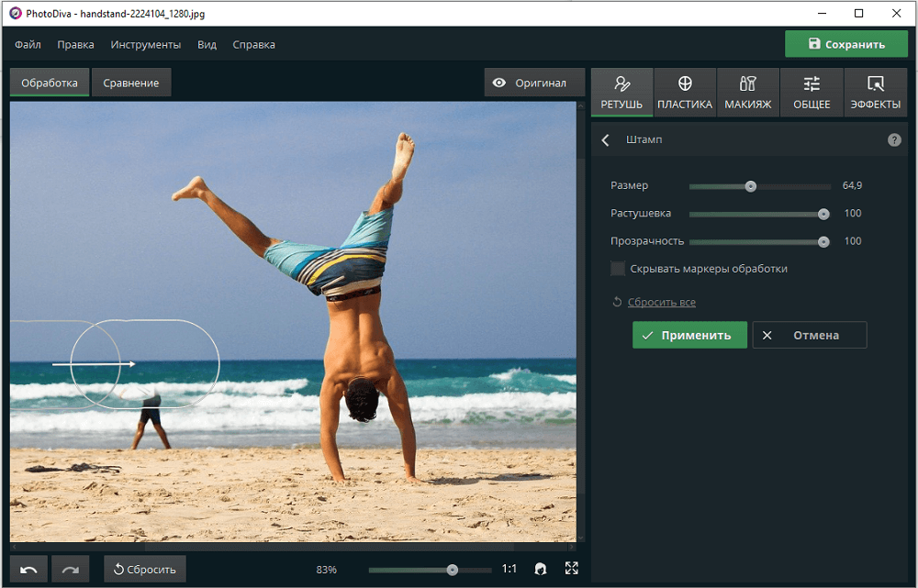Open the Вид menu
The image size is (918, 588).
(x=207, y=44)
